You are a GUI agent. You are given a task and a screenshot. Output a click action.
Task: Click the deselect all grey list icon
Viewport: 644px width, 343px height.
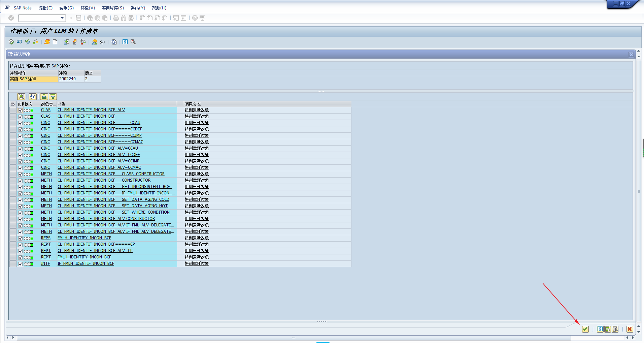615,329
